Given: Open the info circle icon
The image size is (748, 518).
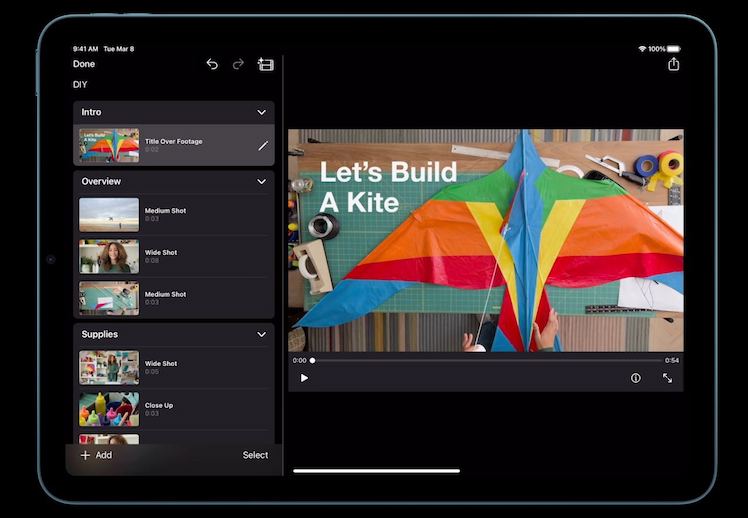Looking at the screenshot, I should [x=635, y=378].
